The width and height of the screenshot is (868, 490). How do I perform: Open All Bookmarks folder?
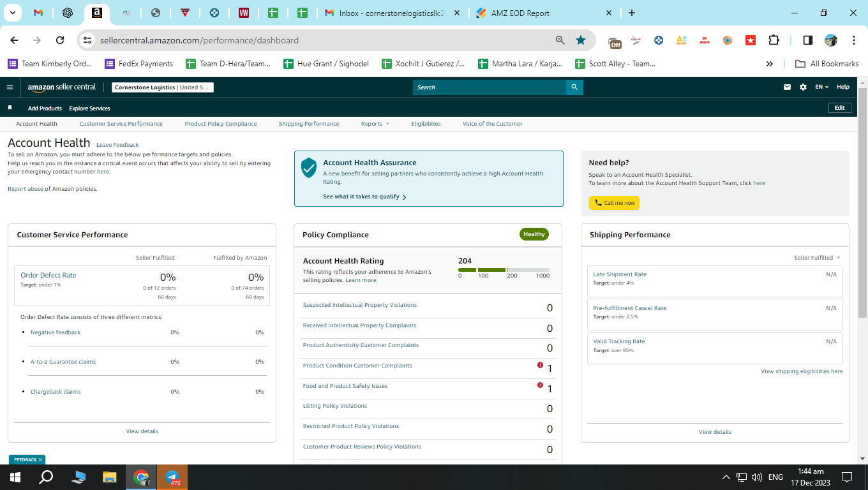(827, 64)
